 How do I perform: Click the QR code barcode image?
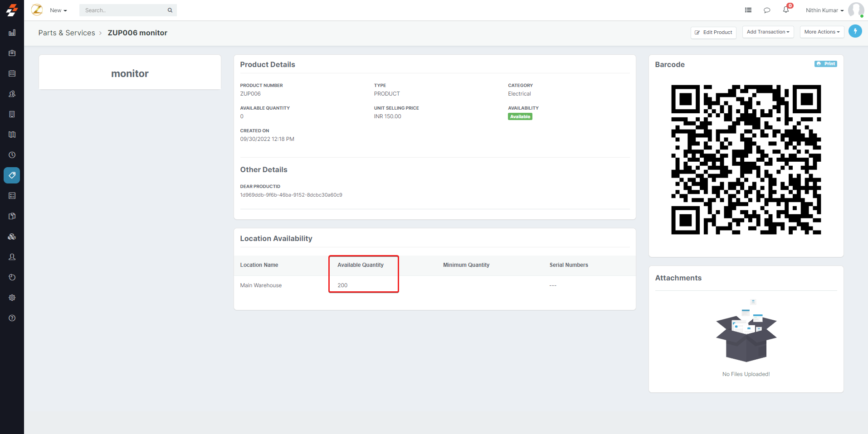point(746,159)
